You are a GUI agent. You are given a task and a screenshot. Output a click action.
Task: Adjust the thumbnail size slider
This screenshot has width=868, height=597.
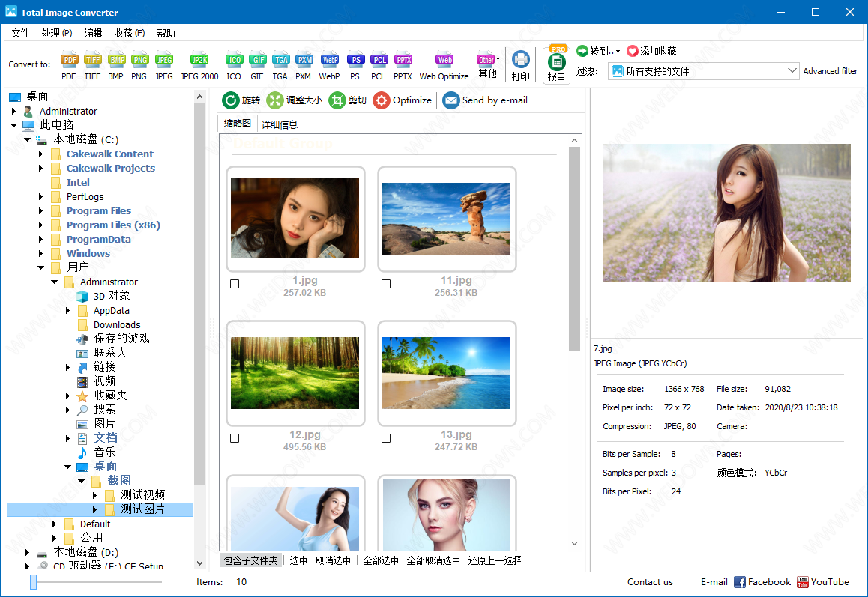pos(33,582)
